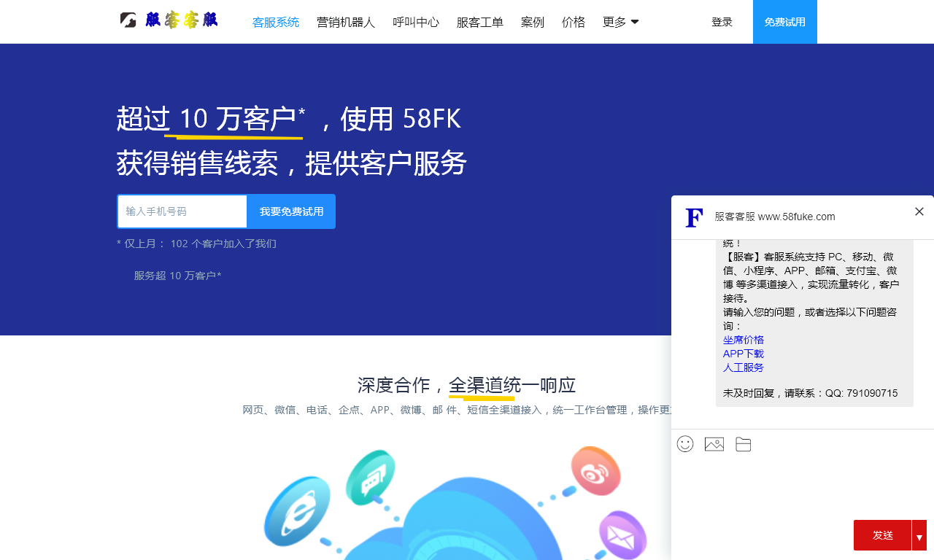Click the 登录 link
934x560 pixels.
pos(722,23)
